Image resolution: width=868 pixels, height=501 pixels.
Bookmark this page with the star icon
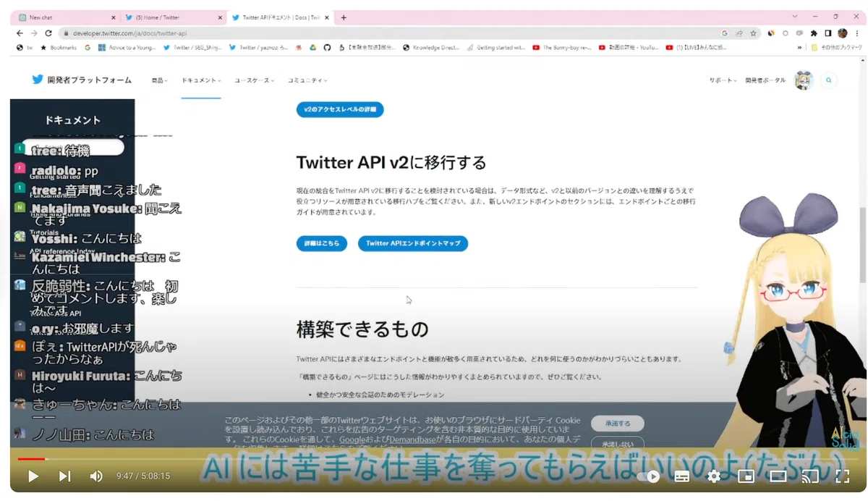click(753, 33)
